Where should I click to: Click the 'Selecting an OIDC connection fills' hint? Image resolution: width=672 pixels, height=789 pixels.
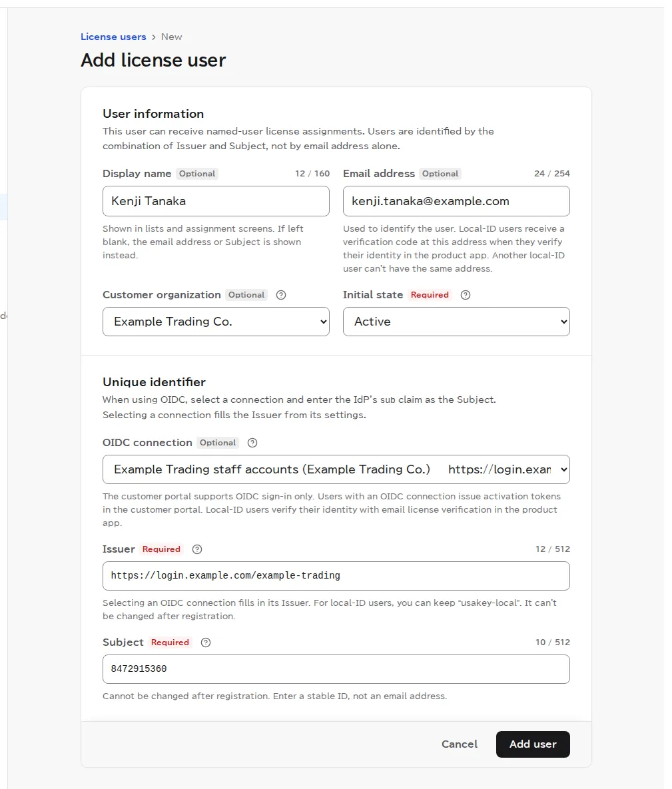pos(330,609)
